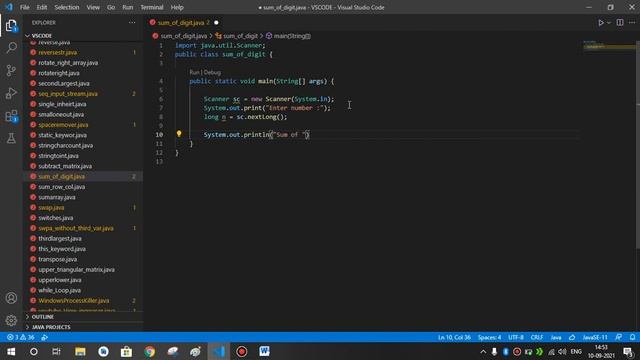Click the feedback icon in status bar
640x360 pixels.
click(619, 337)
